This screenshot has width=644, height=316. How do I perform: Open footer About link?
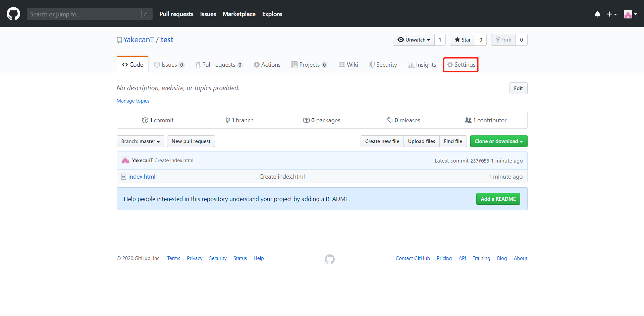coord(521,258)
